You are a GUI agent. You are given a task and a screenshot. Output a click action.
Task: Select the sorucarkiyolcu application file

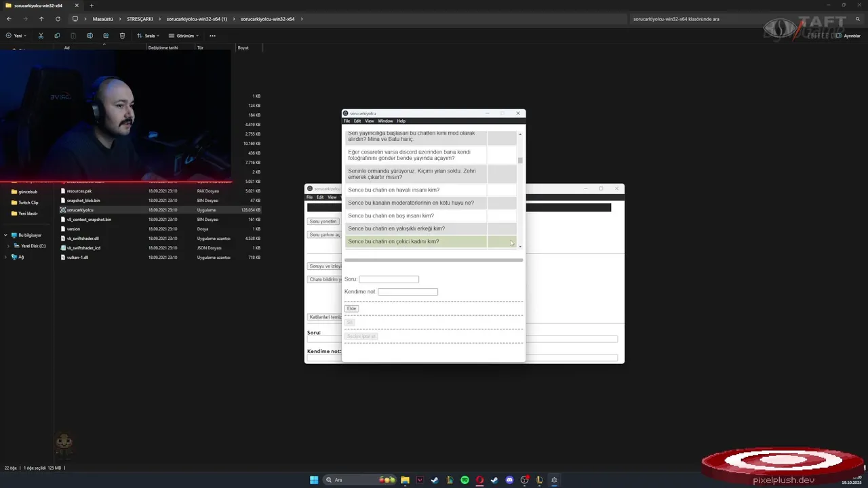[160, 210]
